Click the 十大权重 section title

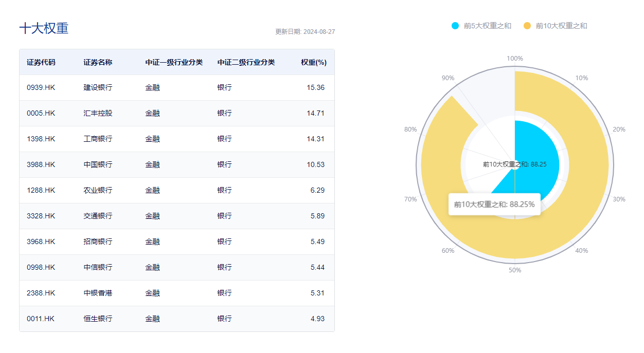click(44, 28)
